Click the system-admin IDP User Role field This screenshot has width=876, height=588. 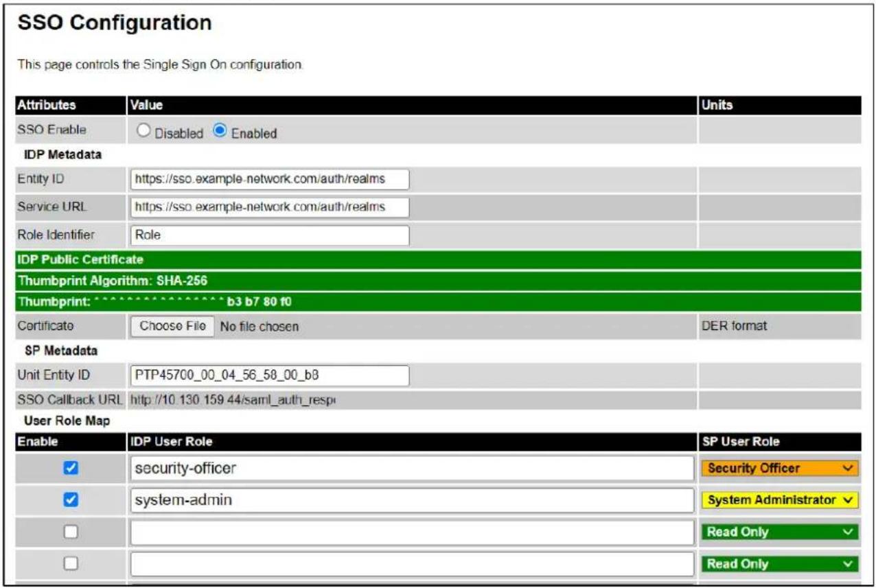pos(411,500)
